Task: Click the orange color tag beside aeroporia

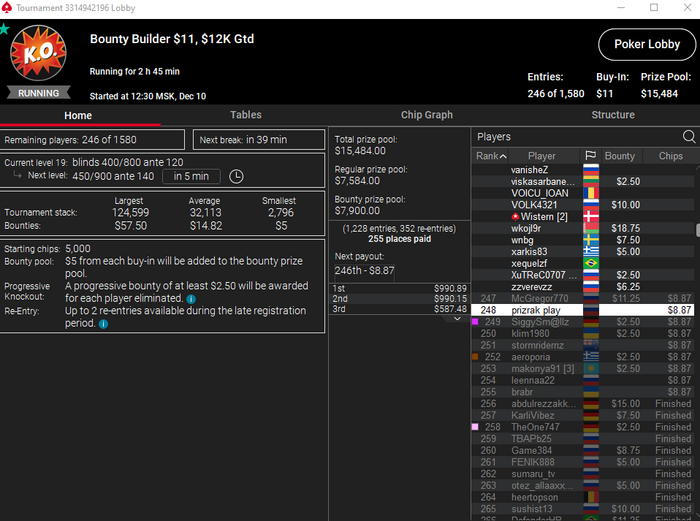Action: point(475,357)
